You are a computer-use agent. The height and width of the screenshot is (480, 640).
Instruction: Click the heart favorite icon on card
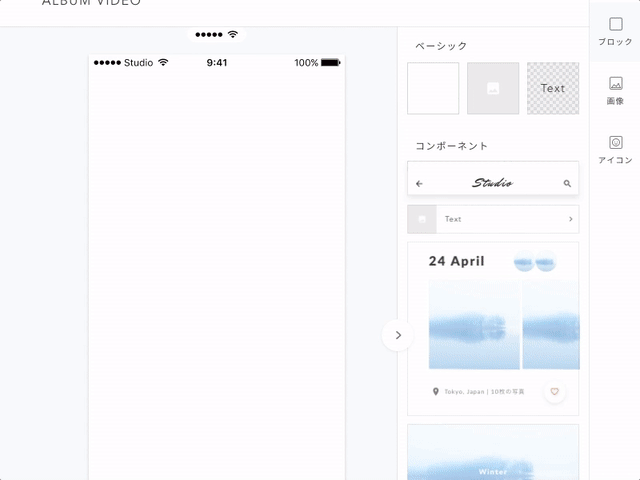point(555,392)
